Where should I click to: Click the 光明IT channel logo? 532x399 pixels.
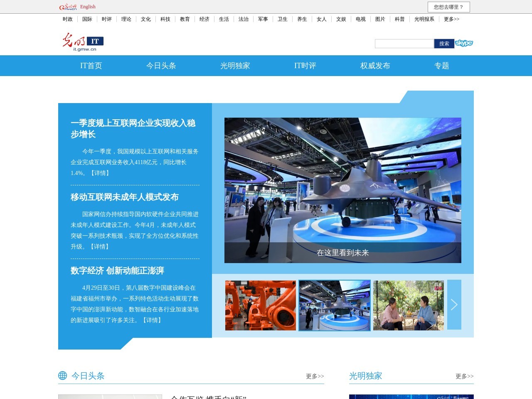click(x=83, y=42)
